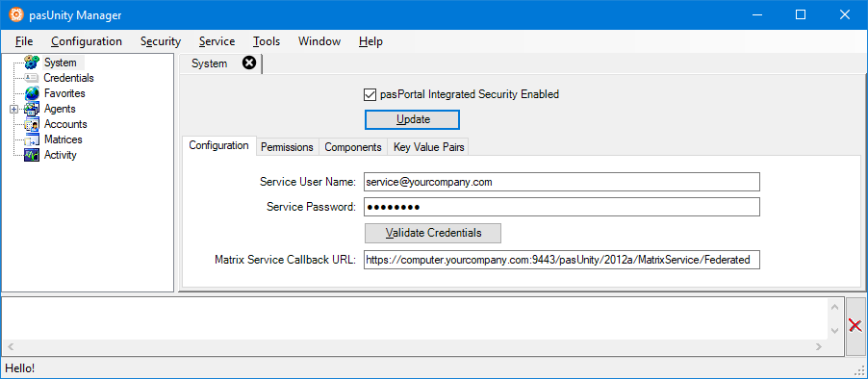This screenshot has width=868, height=379.
Task: Click the Matrix Service Callback URL field
Action: coord(561,260)
